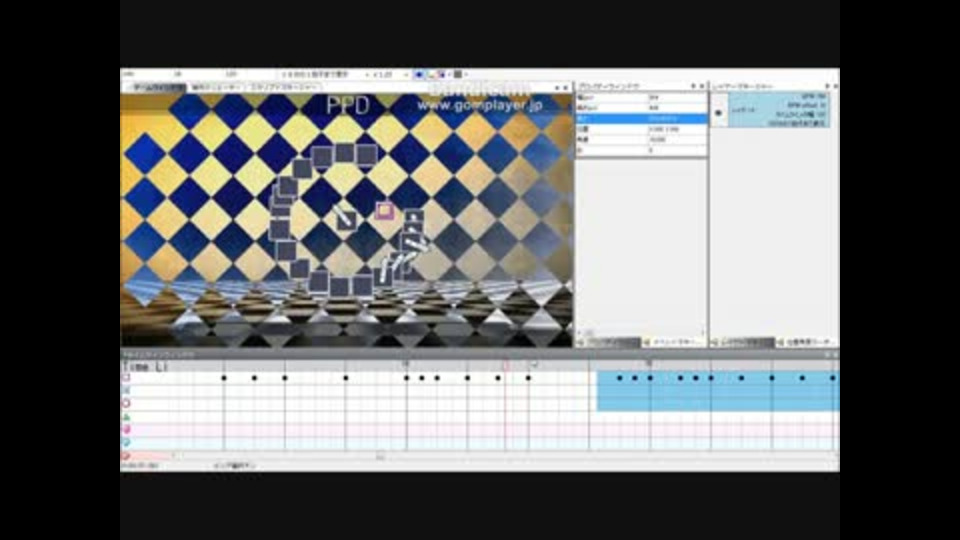Image resolution: width=960 pixels, height=540 pixels.
Task: Pin the property window panel
Action: [693, 86]
